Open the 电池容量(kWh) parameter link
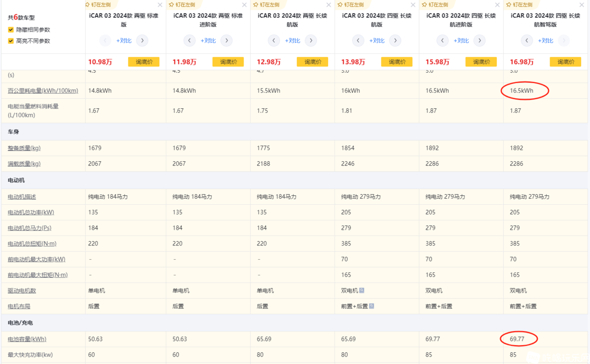Screen dimensions: 590x364 [x=27, y=339]
